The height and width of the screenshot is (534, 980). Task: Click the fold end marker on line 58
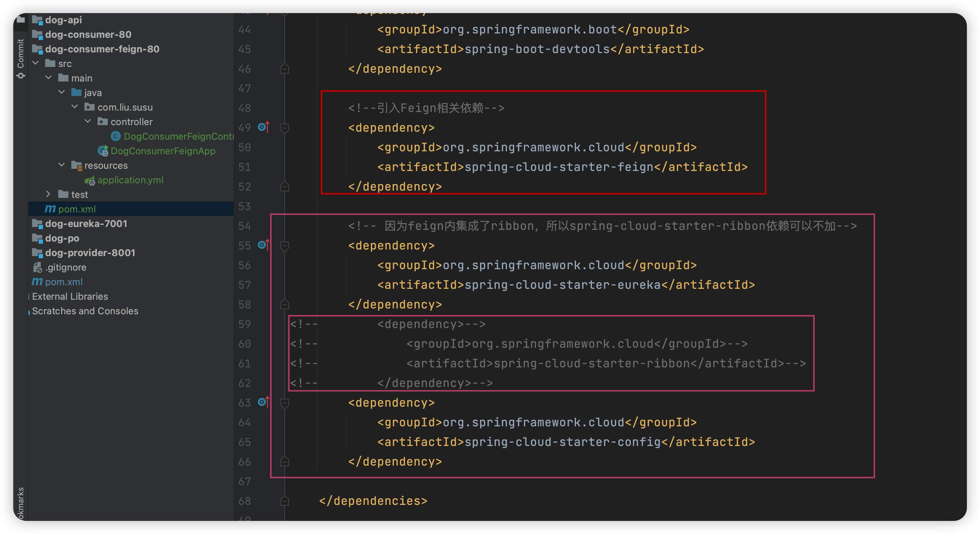pos(284,304)
